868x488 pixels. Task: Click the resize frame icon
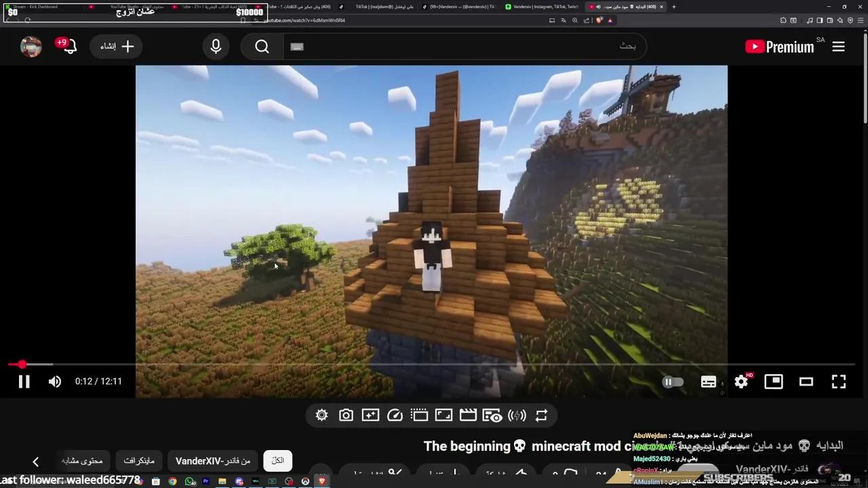point(443,415)
